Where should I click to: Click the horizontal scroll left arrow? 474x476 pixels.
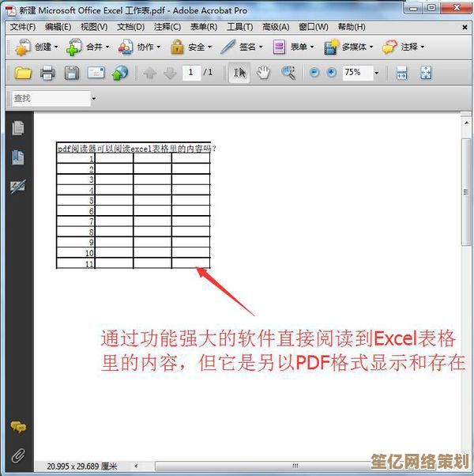click(136, 466)
